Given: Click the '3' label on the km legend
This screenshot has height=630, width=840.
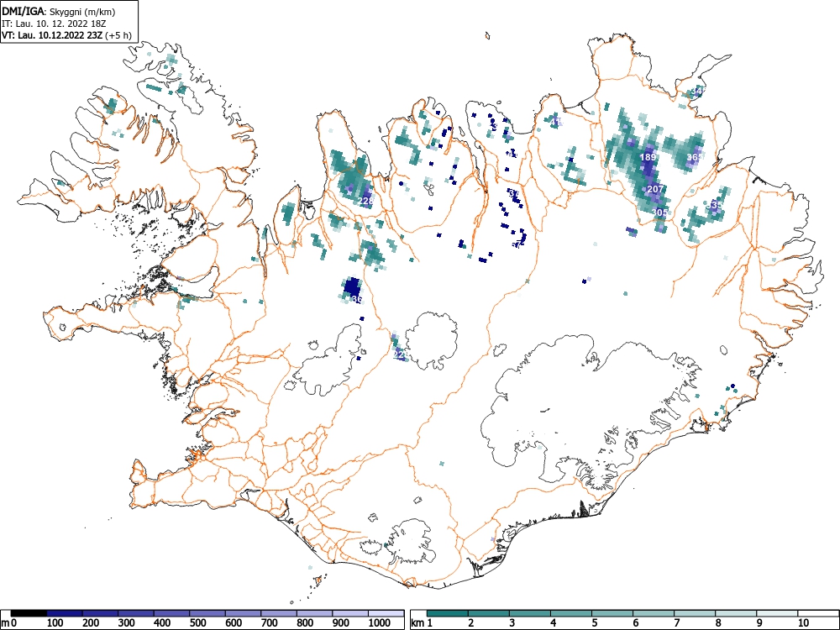Looking at the screenshot, I should pyautogui.click(x=512, y=622).
